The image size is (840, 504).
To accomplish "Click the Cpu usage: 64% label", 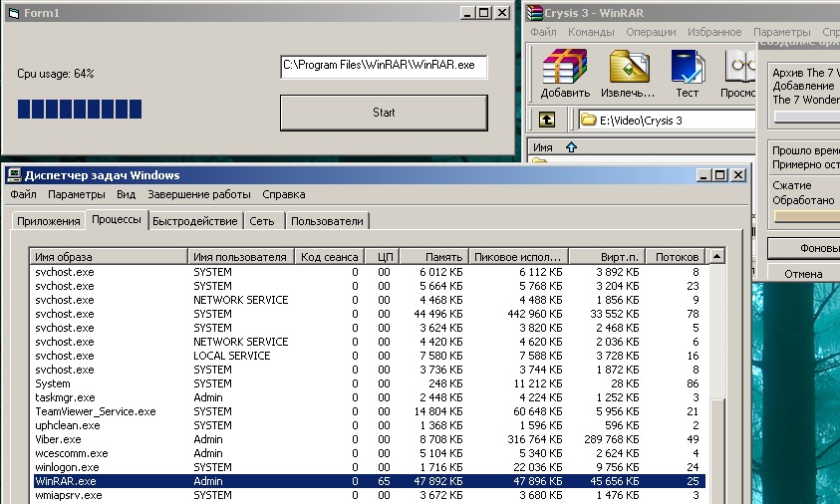I will 56,74.
